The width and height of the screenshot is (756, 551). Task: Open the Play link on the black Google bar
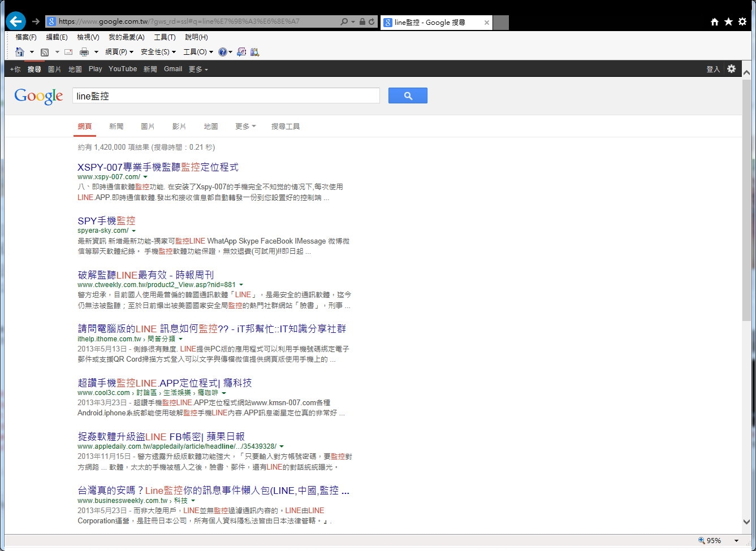click(x=95, y=69)
